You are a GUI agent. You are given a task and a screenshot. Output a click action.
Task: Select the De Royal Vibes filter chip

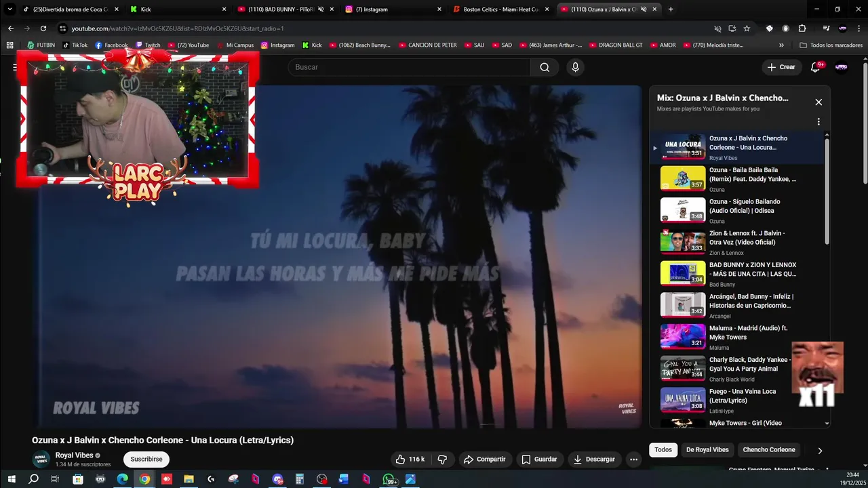[707, 449]
